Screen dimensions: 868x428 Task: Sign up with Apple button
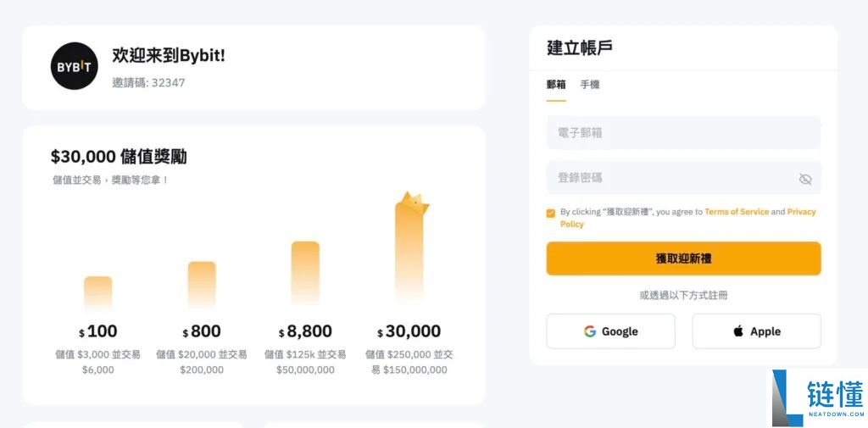click(756, 331)
